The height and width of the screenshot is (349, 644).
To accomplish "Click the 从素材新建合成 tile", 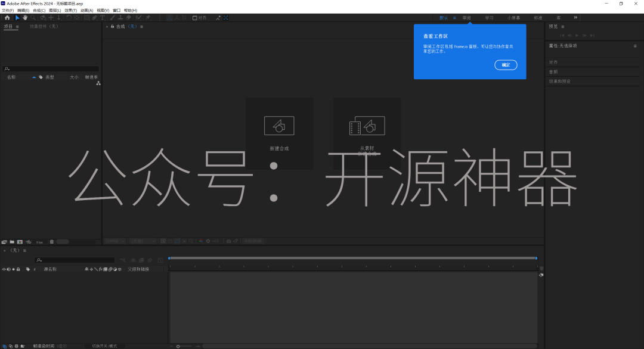I will pos(367,133).
